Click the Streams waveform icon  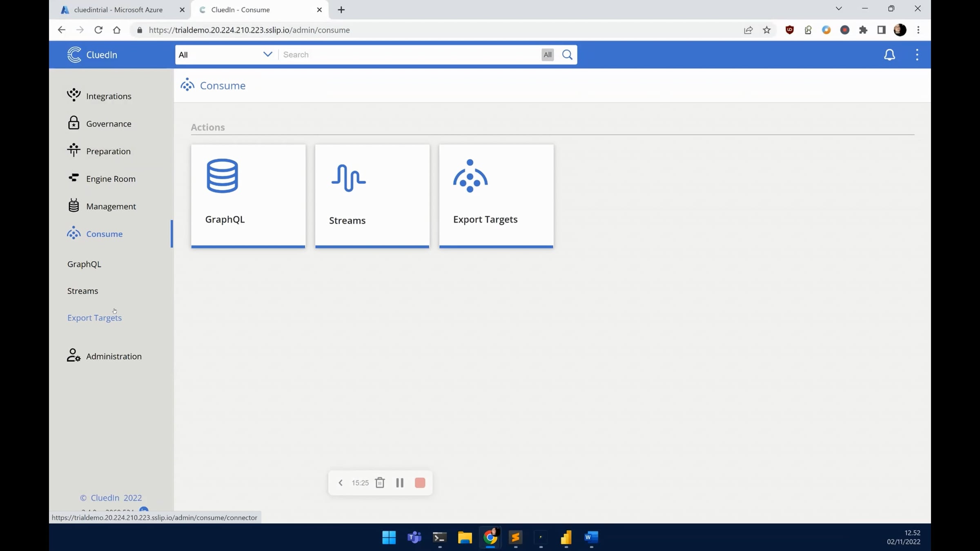click(348, 178)
